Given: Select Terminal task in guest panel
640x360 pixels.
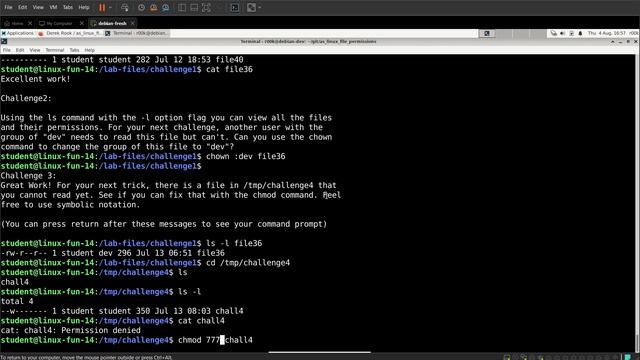Looking at the screenshot, I should pos(136,33).
